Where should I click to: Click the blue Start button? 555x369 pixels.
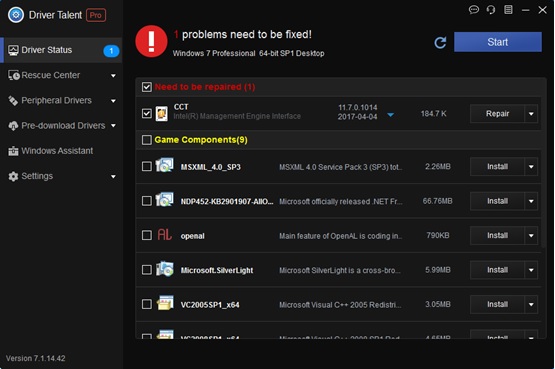[x=498, y=42]
